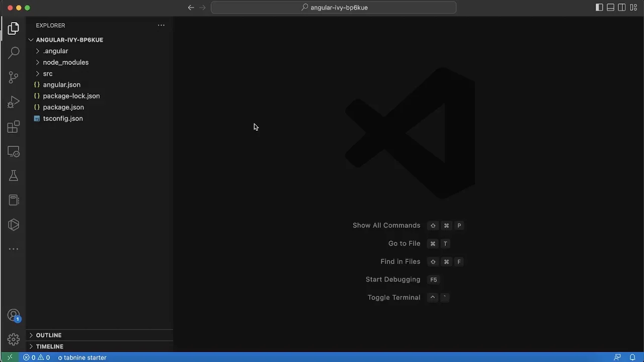The height and width of the screenshot is (362, 644).
Task: Open the notifications bell in status bar
Action: (632, 357)
